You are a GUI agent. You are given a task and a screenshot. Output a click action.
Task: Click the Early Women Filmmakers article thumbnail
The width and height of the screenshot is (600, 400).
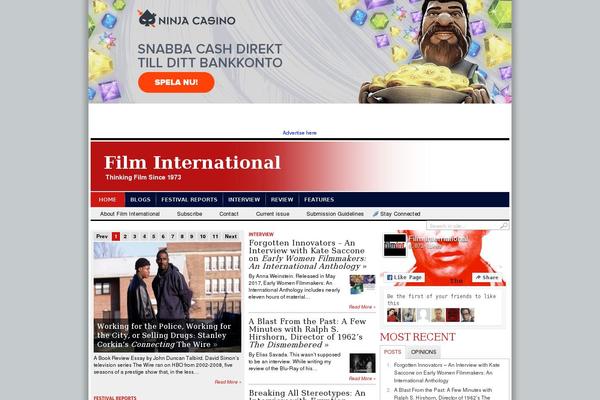(362, 284)
